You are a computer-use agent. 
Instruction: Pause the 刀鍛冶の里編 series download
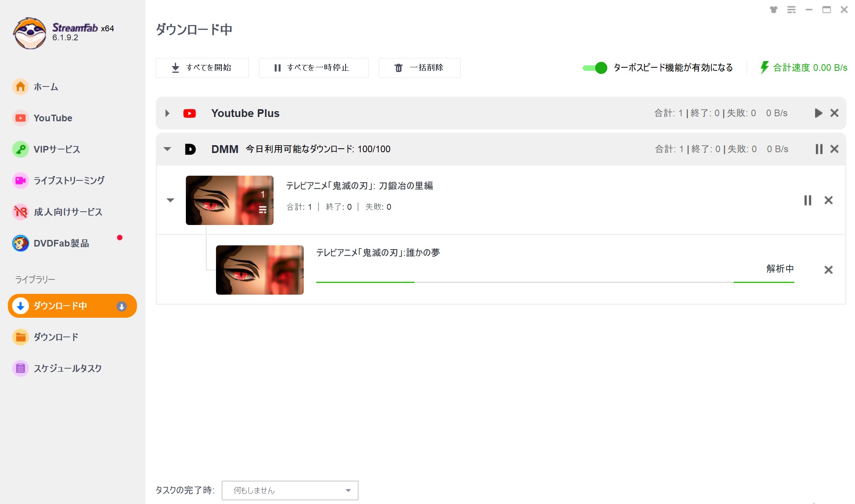[x=808, y=200]
